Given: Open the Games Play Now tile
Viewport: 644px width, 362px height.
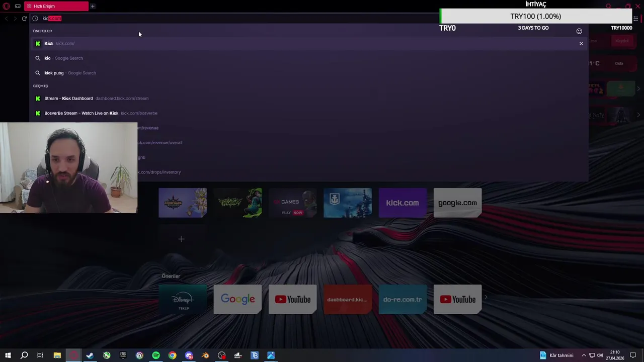Looking at the screenshot, I should pyautogui.click(x=292, y=203).
